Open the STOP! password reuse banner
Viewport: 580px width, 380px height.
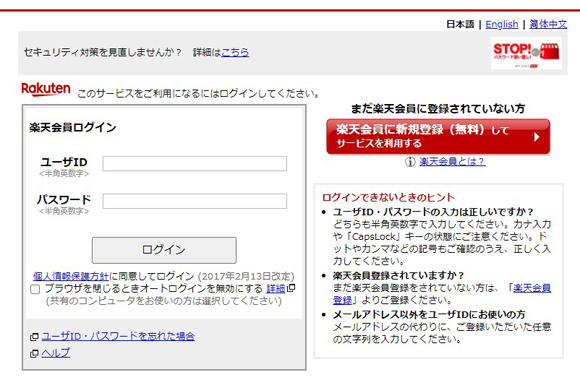(x=526, y=53)
